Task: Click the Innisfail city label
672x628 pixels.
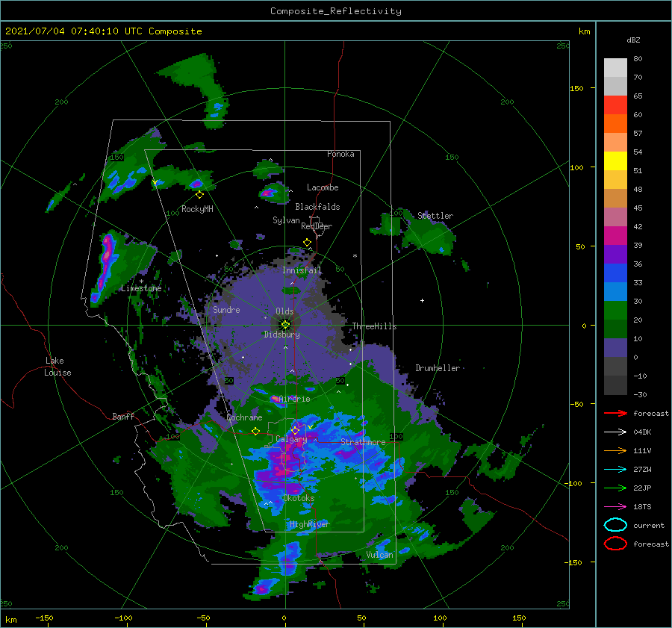Action: pos(302,270)
